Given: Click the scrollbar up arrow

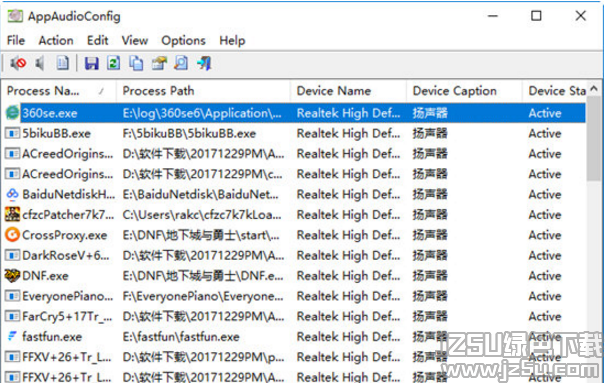Looking at the screenshot, I should (595, 89).
